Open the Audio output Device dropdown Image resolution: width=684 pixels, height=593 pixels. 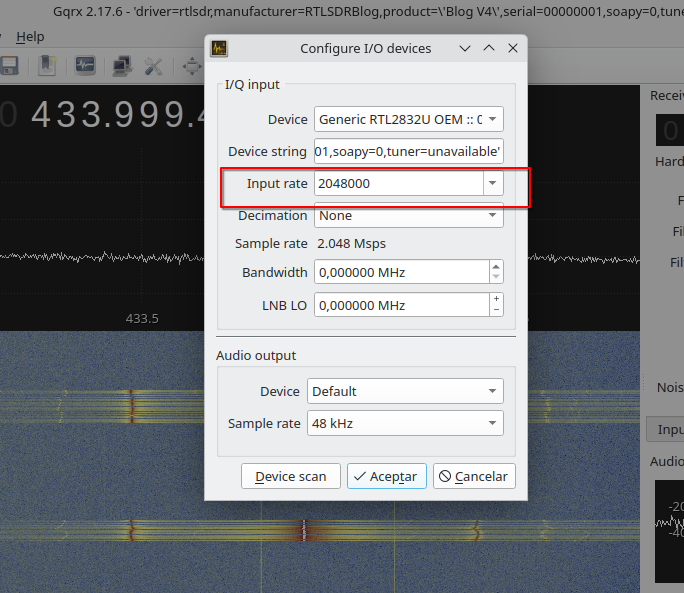pos(405,391)
